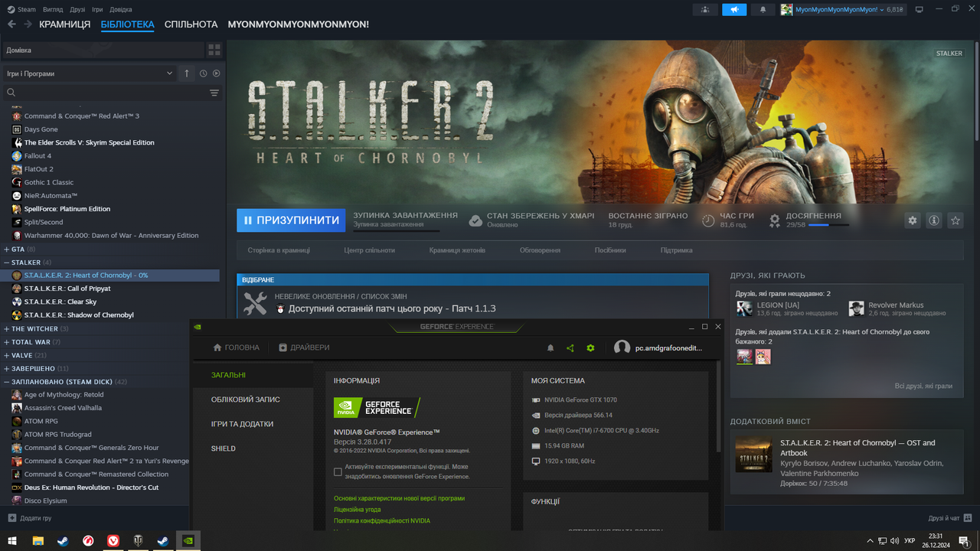The height and width of the screenshot is (551, 980).
Task: Open Opera browser from Windows taskbar
Action: (88, 540)
